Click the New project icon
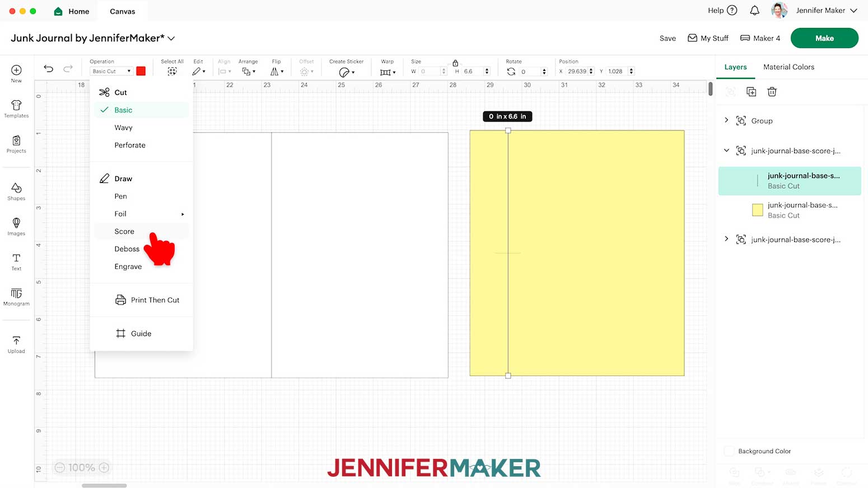The image size is (868, 488). click(16, 70)
